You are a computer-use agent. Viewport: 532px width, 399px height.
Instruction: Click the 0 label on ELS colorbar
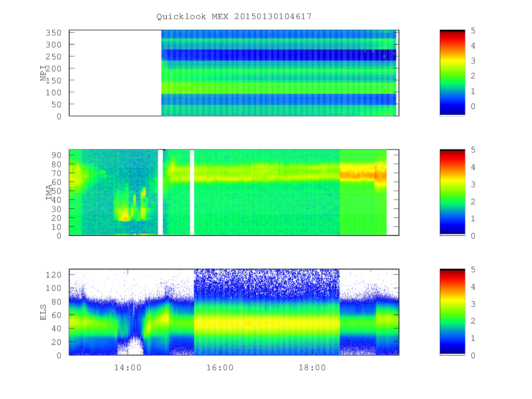[473, 356]
